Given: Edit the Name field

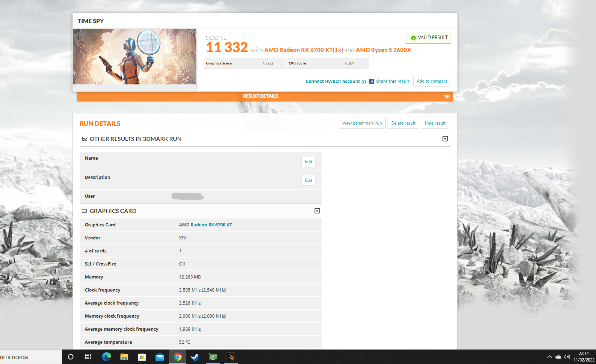Looking at the screenshot, I should click(x=309, y=162).
